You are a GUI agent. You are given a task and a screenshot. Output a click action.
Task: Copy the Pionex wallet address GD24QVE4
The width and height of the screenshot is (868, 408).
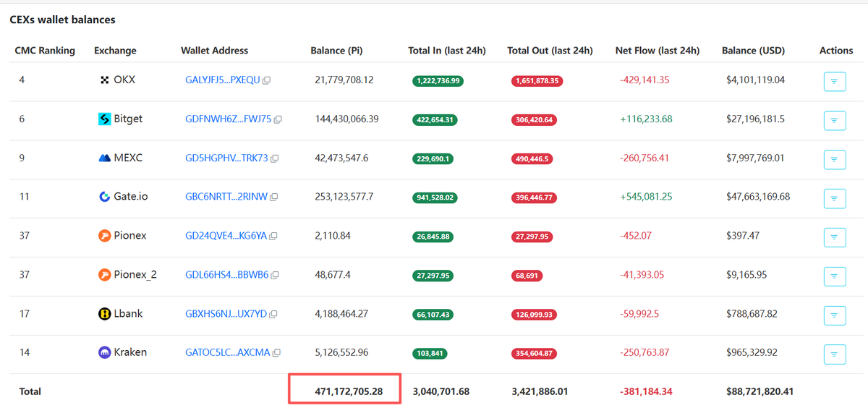[x=273, y=236]
